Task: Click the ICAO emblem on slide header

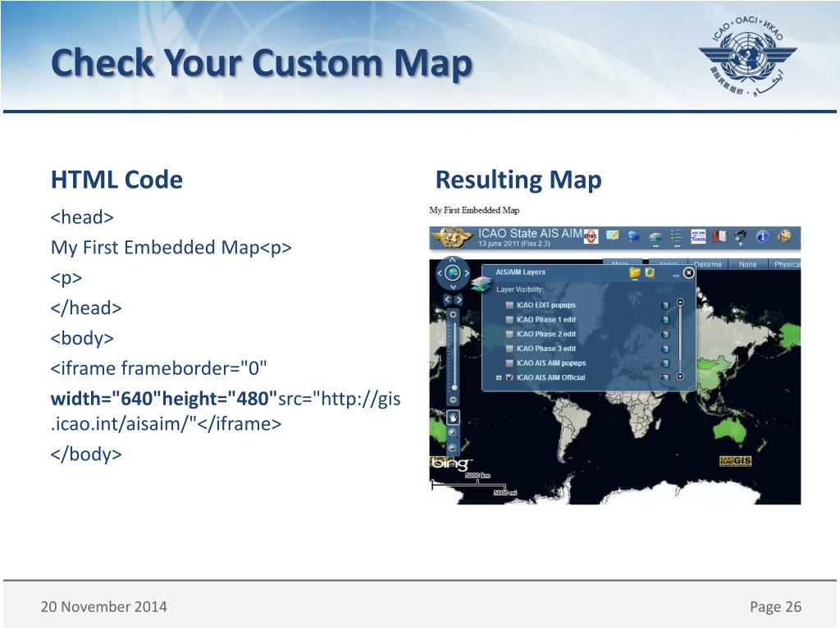Action: pos(748,57)
